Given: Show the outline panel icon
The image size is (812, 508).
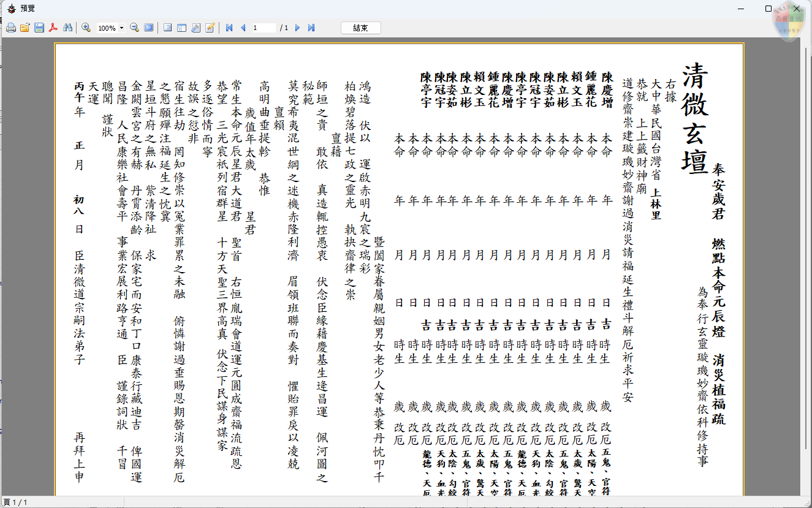Looking at the screenshot, I should [x=167, y=28].
